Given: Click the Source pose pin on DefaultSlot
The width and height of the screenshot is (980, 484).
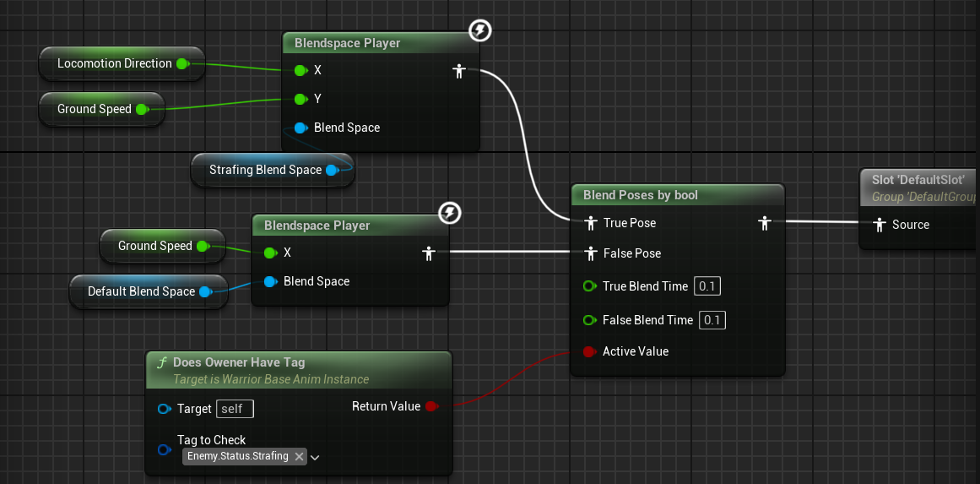Looking at the screenshot, I should 880,225.
